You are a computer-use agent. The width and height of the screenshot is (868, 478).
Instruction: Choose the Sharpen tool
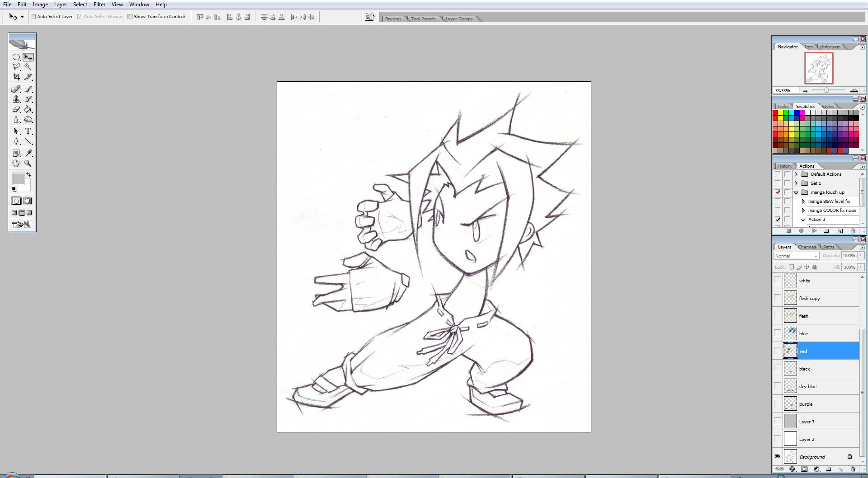point(16,119)
